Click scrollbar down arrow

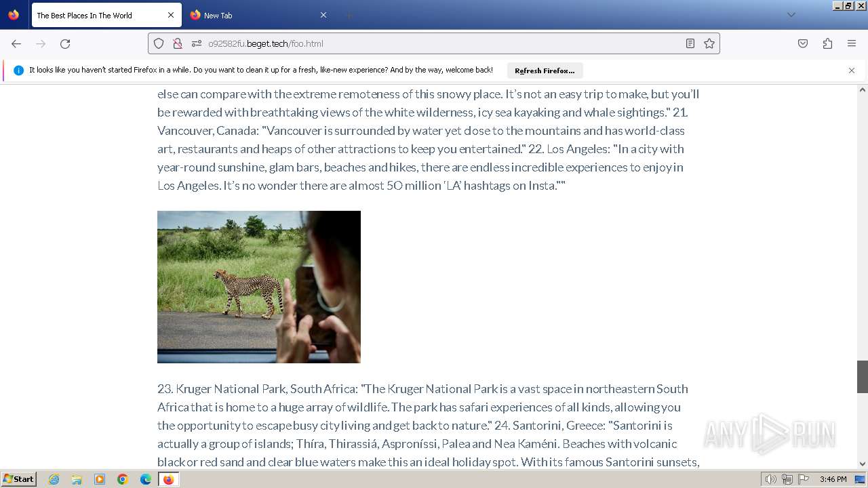pyautogui.click(x=863, y=464)
